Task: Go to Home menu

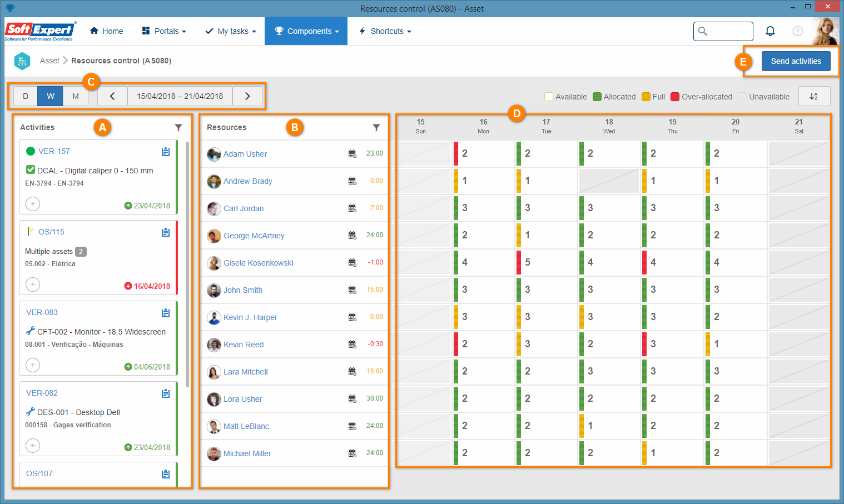Action: 107,31
